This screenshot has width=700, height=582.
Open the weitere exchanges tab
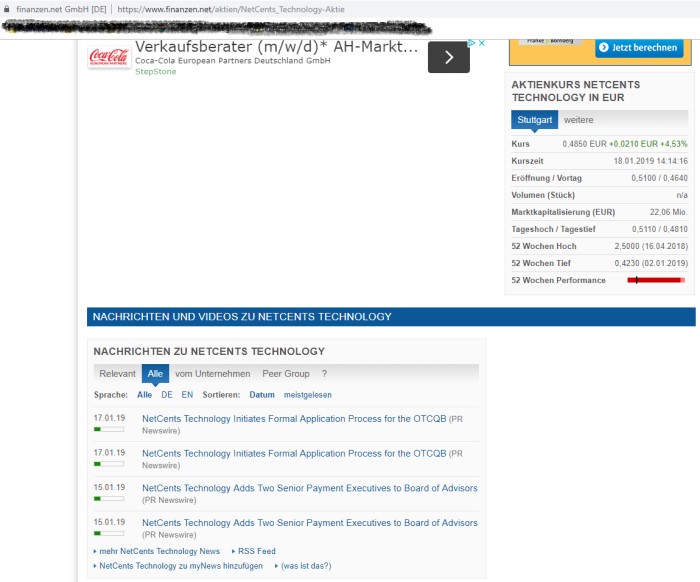578,120
